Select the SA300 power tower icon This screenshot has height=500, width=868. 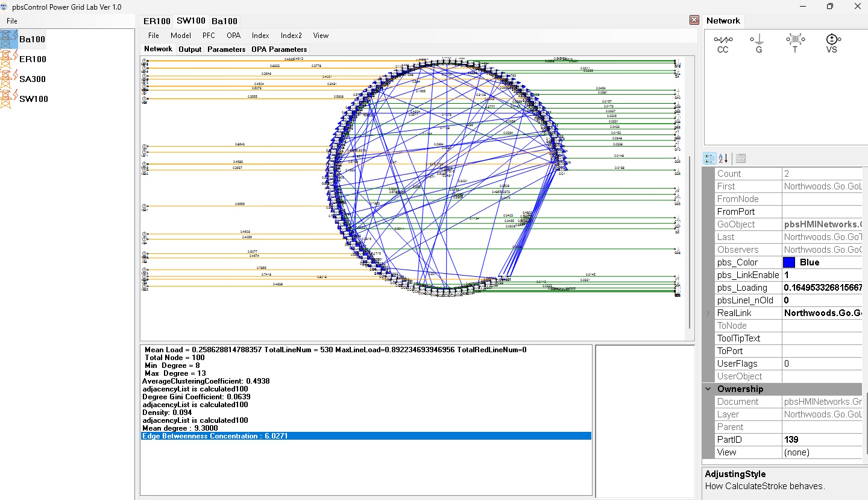[x=9, y=79]
